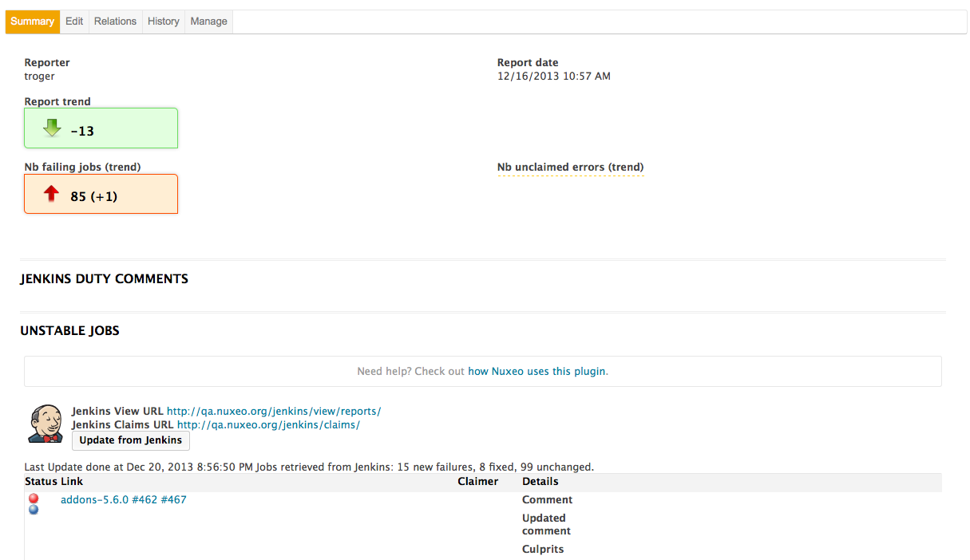
Task: Click the -13 report trend value
Action: (x=82, y=131)
